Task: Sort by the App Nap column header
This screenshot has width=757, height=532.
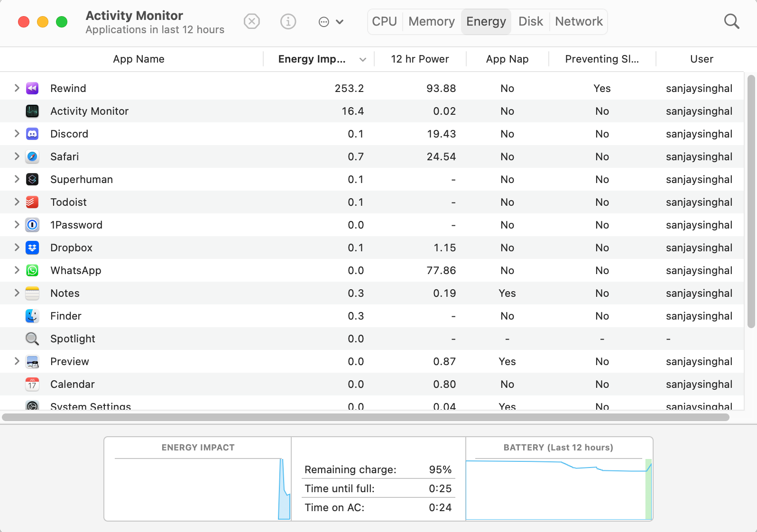Action: 507,59
